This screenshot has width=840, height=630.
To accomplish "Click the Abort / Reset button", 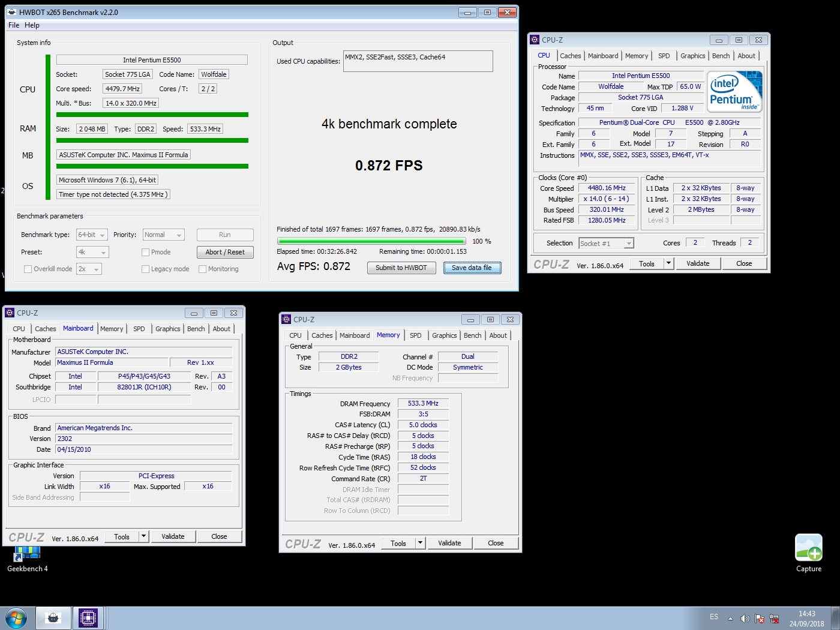I will tap(225, 252).
